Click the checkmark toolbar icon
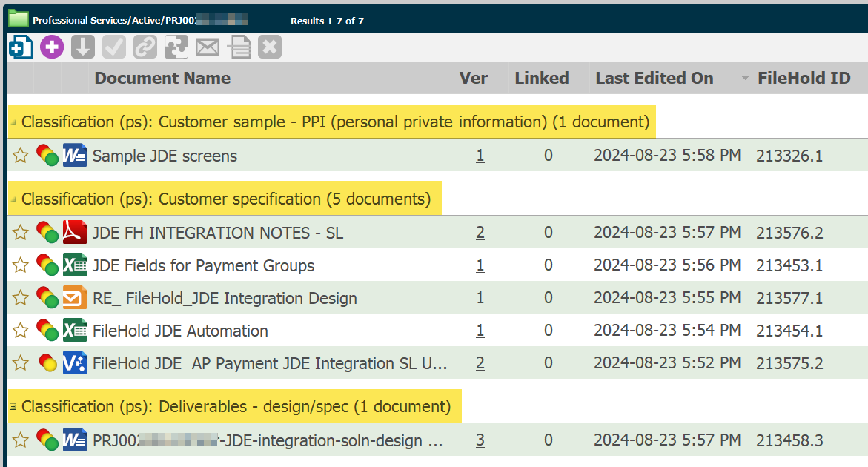 113,47
